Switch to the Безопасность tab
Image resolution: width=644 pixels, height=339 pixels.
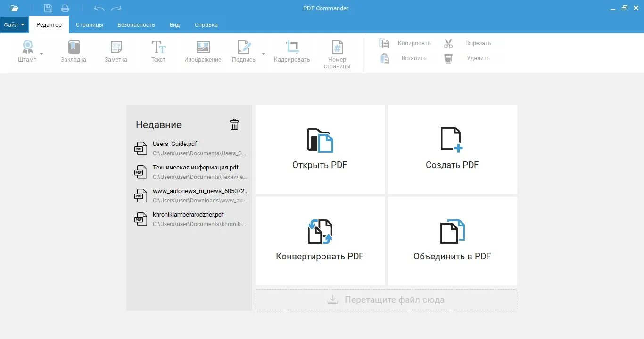(136, 25)
